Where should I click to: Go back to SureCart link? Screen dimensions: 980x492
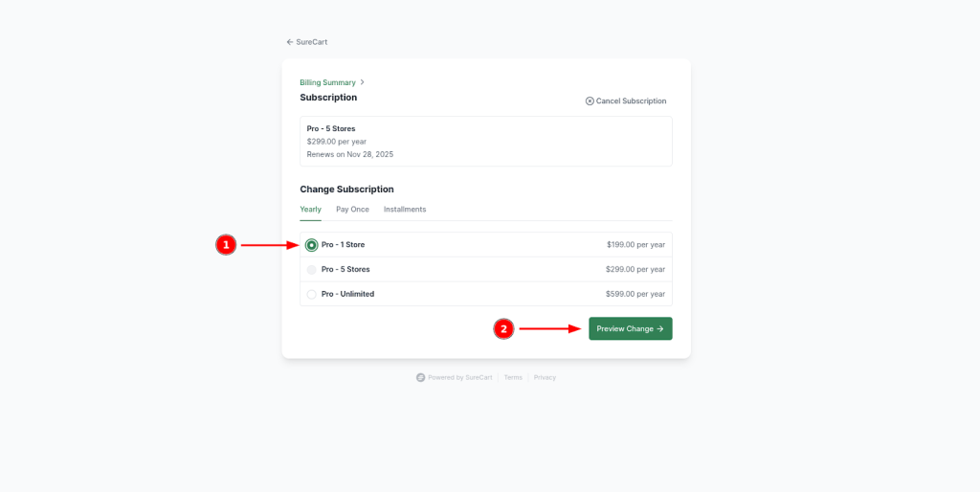tap(312, 42)
